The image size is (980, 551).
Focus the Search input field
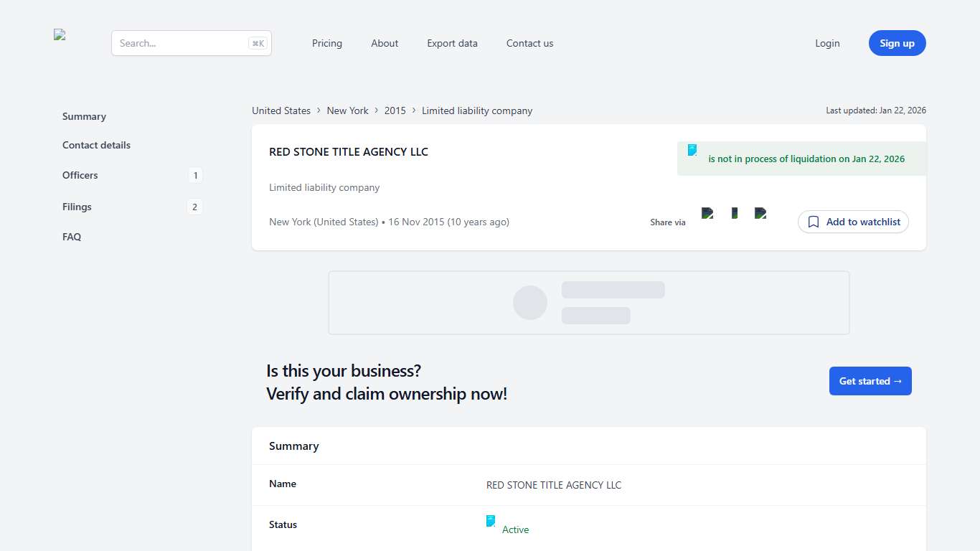[181, 43]
